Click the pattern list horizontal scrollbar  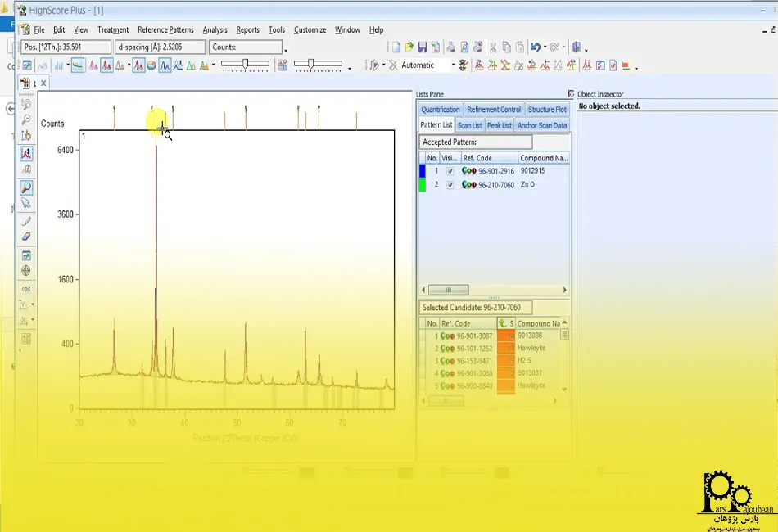click(x=449, y=290)
